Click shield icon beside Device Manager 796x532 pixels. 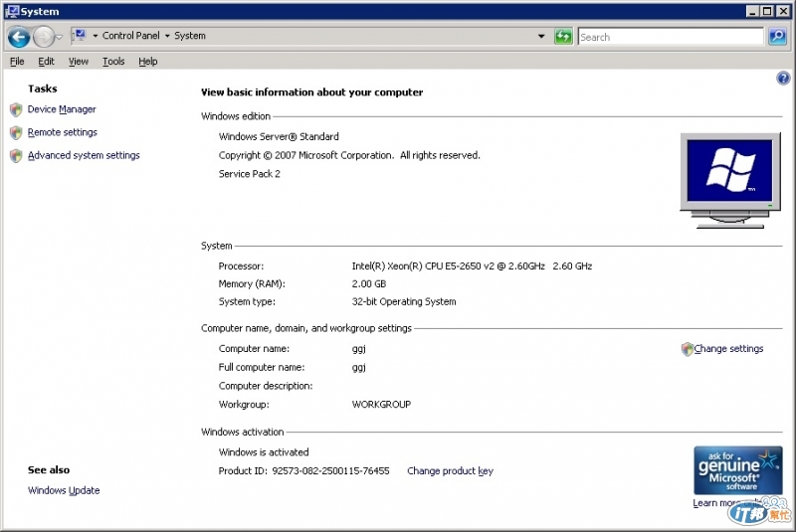(16, 109)
